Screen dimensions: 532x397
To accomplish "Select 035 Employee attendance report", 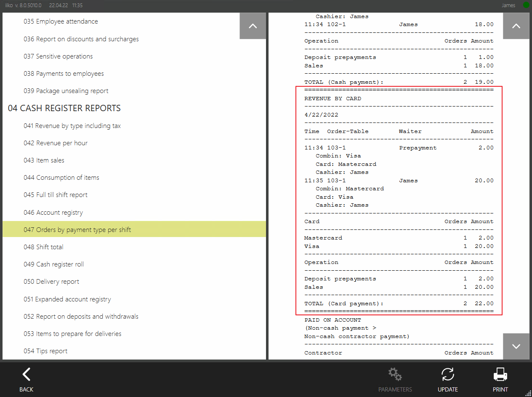I will click(61, 21).
